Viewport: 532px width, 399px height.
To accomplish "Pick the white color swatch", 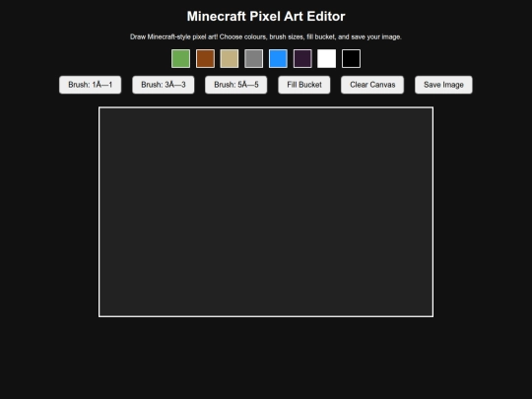I will click(x=327, y=59).
